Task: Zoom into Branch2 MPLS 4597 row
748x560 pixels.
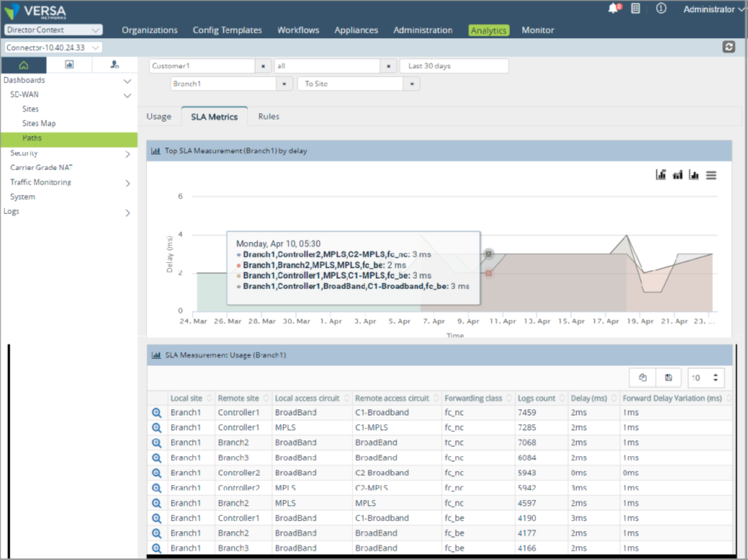Action: (x=156, y=503)
